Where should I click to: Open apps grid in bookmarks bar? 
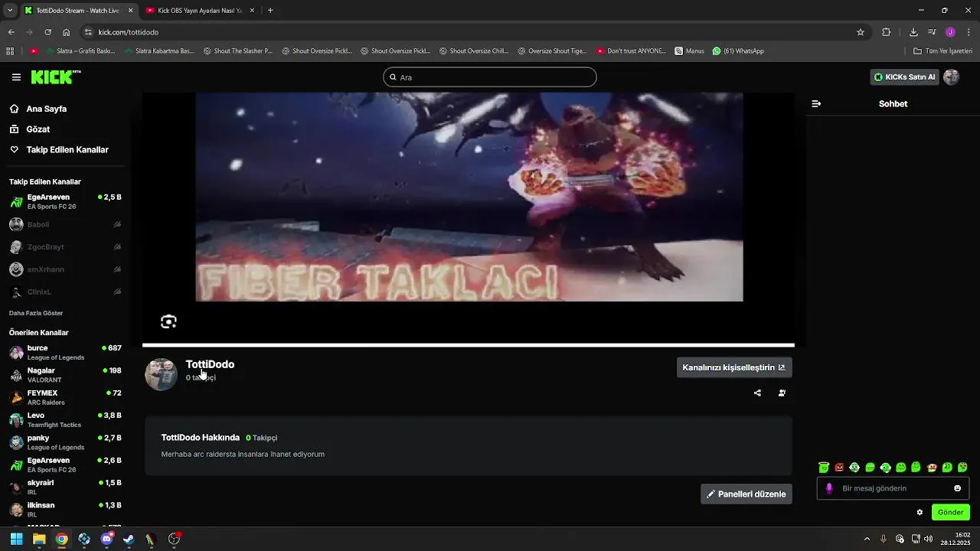click(10, 51)
